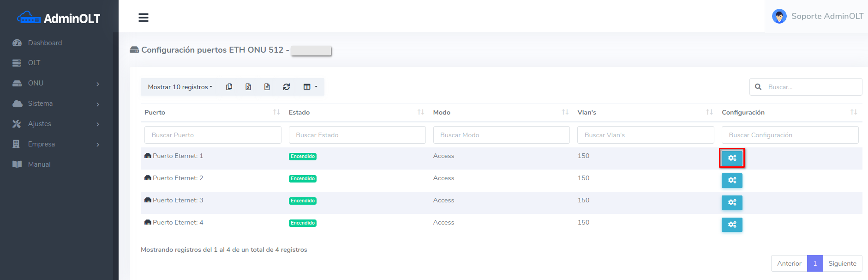Click the Soporte AdminOLT user avatar

779,16
